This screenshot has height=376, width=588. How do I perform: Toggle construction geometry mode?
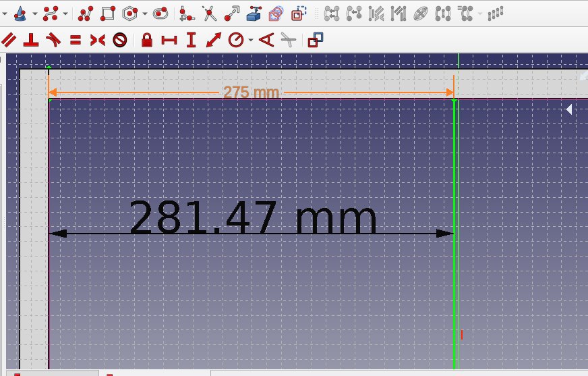[x=299, y=14]
